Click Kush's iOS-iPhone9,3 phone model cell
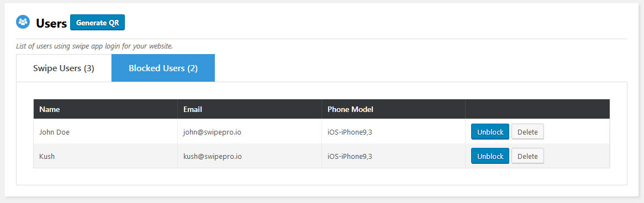The image size is (644, 203). [393, 156]
